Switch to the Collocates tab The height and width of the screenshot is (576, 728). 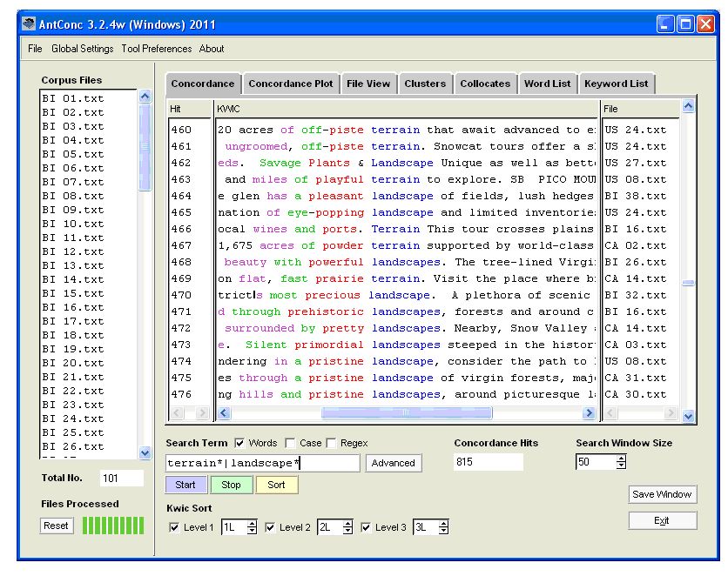click(485, 84)
